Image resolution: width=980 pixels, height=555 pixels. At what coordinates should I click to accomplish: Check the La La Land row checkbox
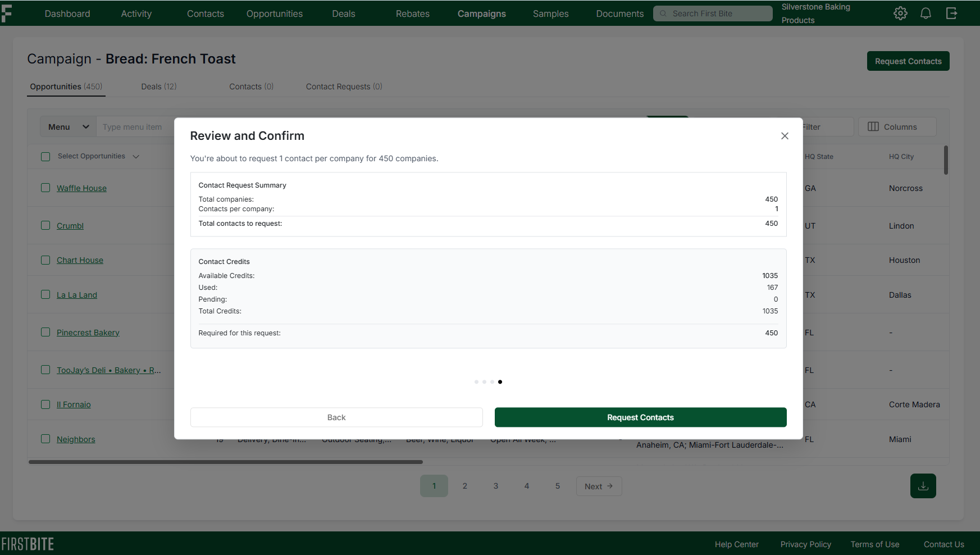click(x=45, y=294)
